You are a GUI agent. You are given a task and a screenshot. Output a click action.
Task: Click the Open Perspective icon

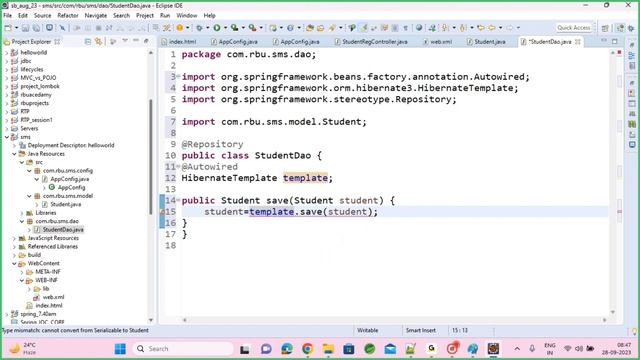coord(605,28)
